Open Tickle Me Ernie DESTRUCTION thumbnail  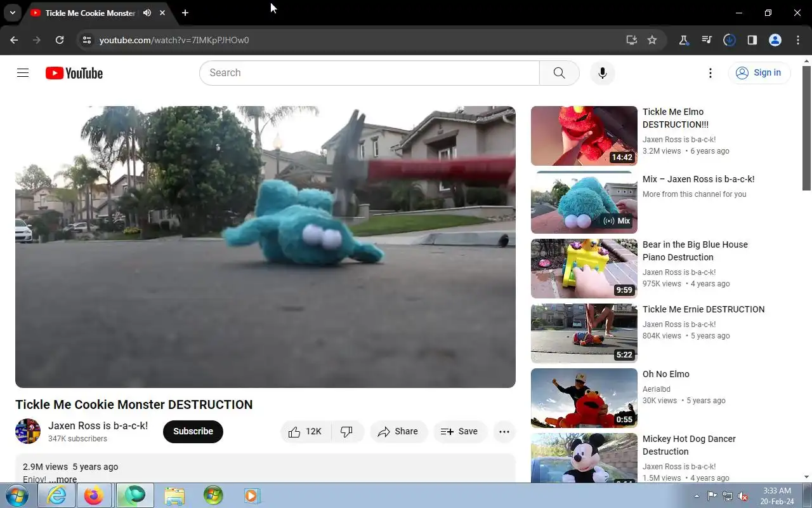(x=584, y=333)
